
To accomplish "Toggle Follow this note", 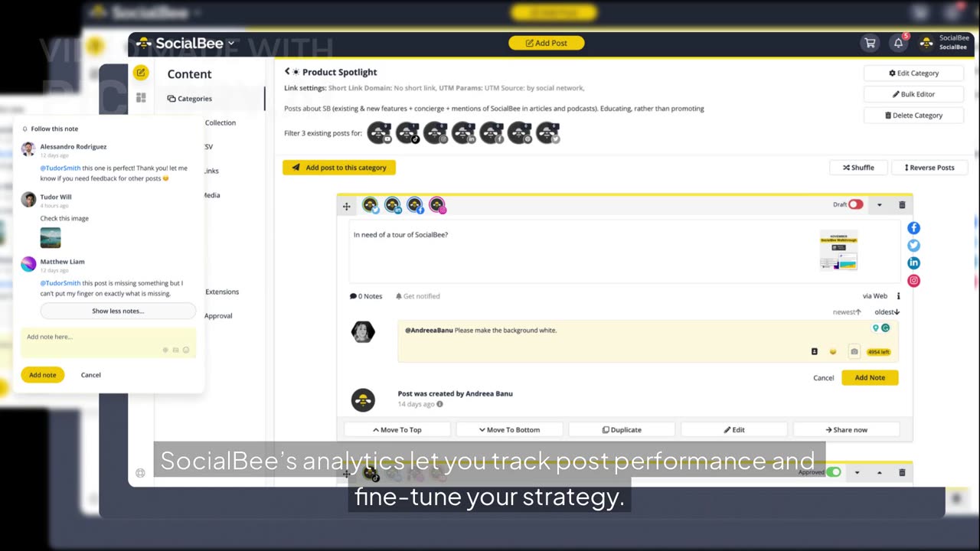I will click(51, 129).
